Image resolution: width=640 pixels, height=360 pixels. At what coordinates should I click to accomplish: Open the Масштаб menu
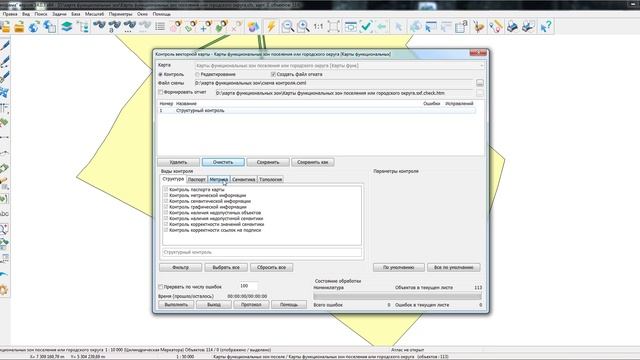[94, 14]
